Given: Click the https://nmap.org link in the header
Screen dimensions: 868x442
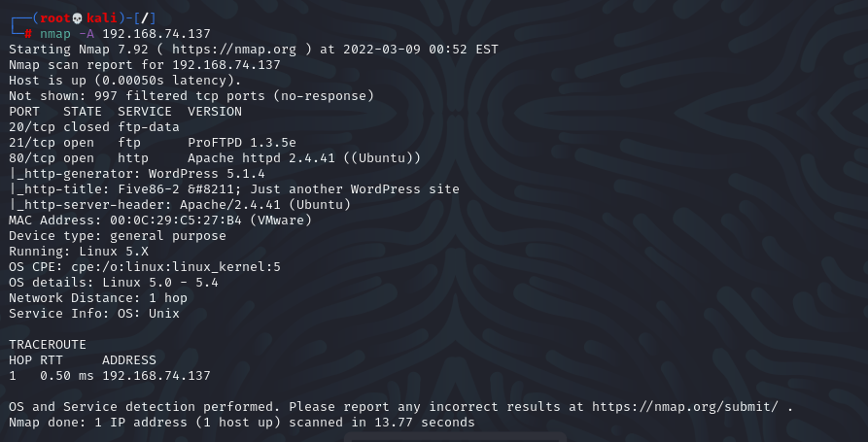Looking at the screenshot, I should 234,50.
